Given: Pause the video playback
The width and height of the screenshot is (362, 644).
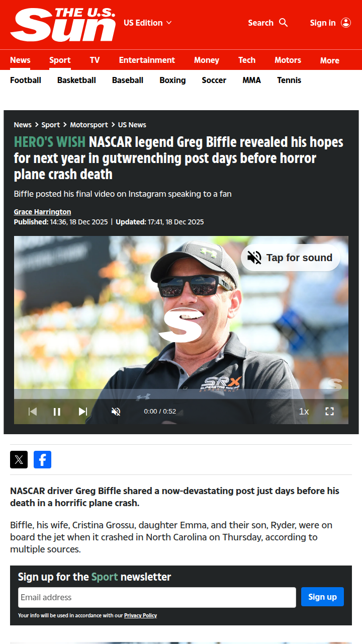Looking at the screenshot, I should [57, 412].
